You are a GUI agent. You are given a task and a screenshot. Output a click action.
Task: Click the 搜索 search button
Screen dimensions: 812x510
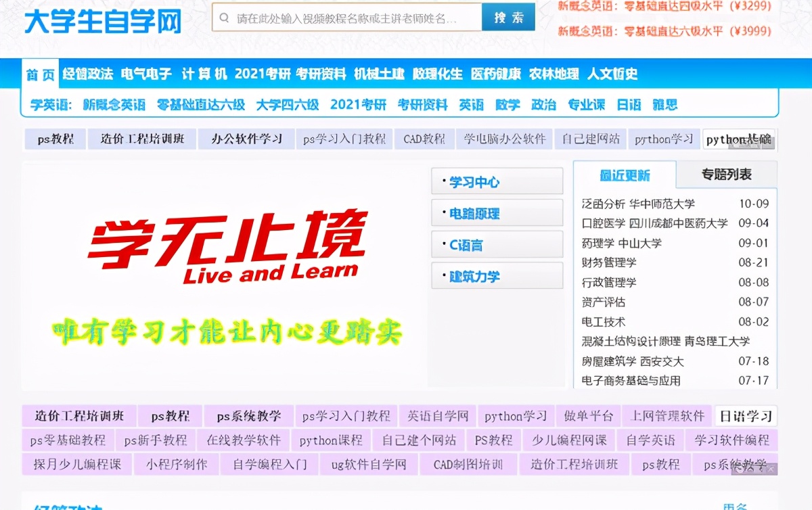point(507,18)
